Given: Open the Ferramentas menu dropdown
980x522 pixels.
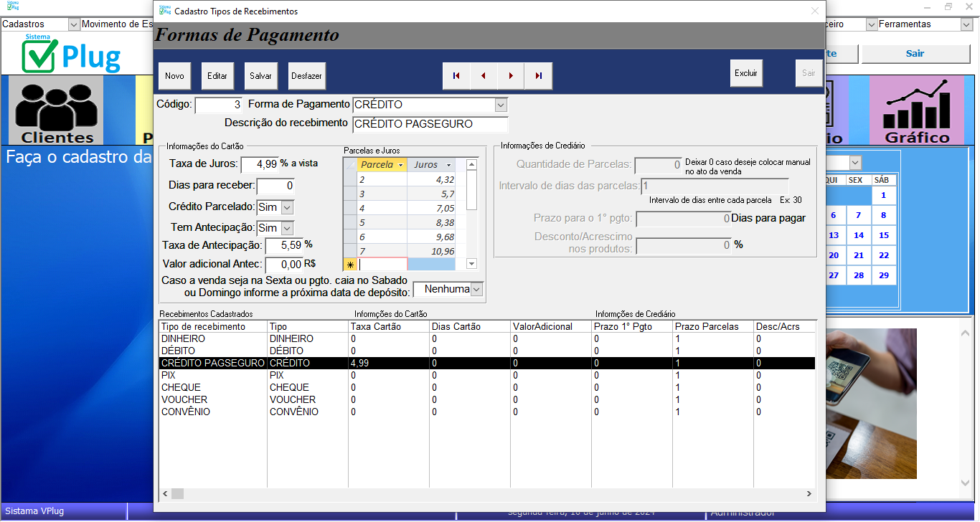Looking at the screenshot, I should 966,24.
